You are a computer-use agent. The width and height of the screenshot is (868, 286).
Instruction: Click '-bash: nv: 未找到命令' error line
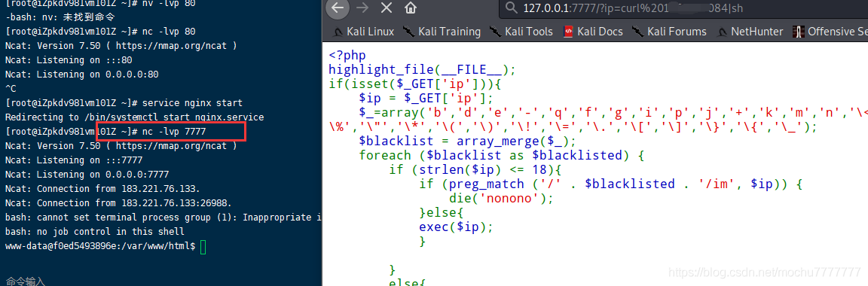[60, 17]
